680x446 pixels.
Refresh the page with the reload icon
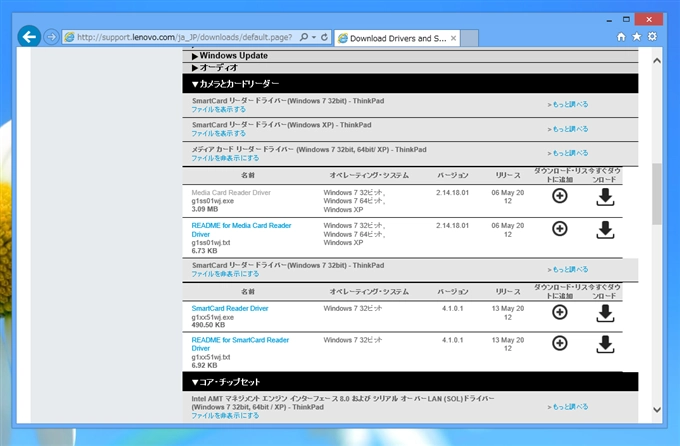pos(324,37)
